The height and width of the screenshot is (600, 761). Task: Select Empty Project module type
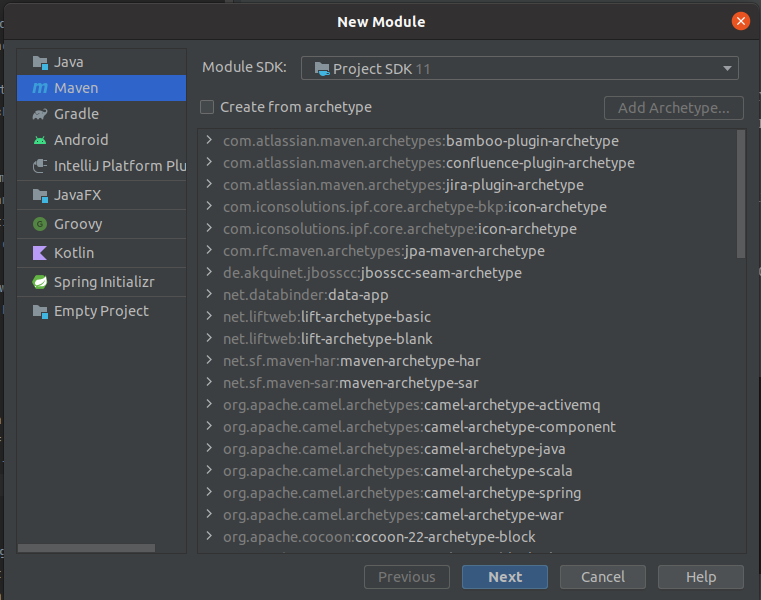101,311
